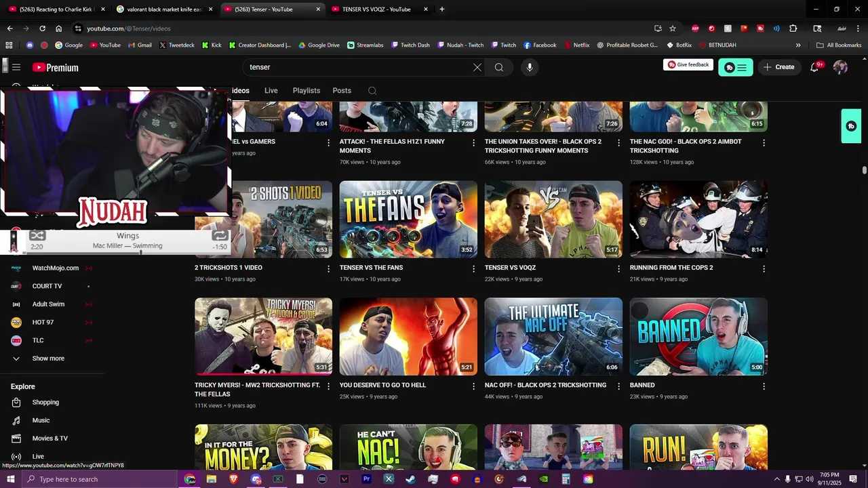This screenshot has height=488, width=868.
Task: Go back in browser history
Action: (9, 28)
